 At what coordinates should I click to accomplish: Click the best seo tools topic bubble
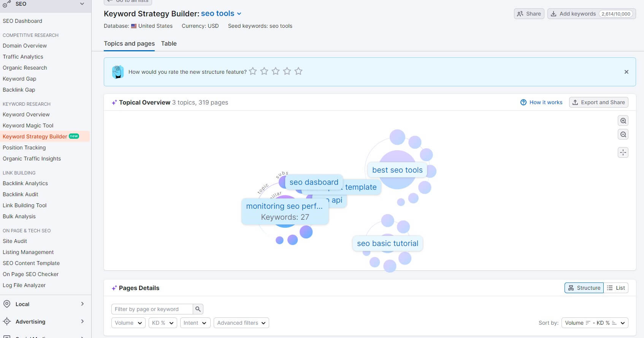(x=398, y=170)
